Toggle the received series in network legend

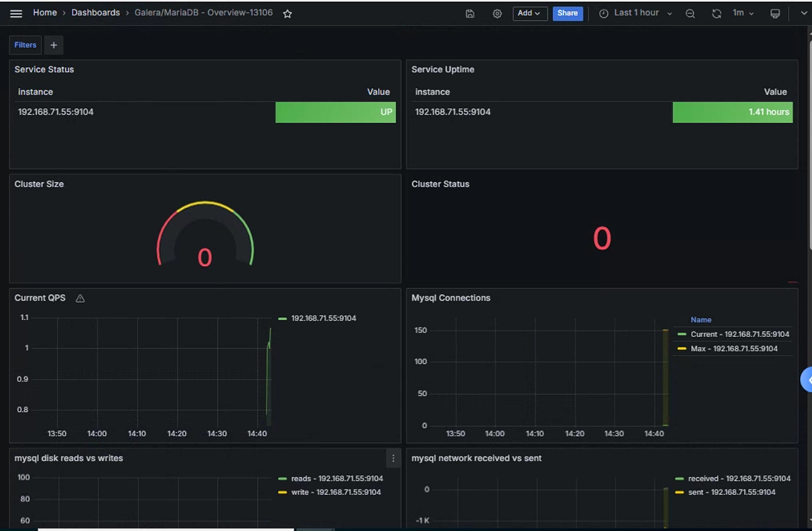click(x=739, y=478)
